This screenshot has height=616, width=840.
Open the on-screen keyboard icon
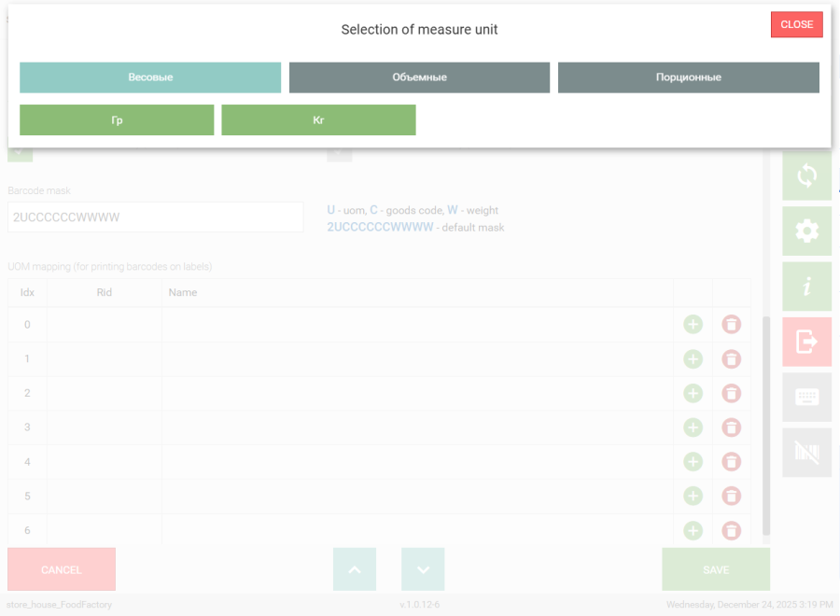[x=806, y=397]
